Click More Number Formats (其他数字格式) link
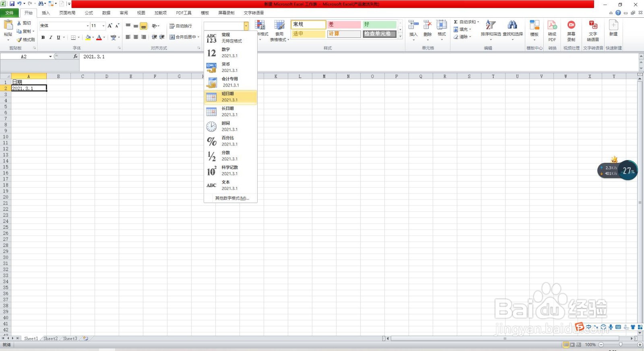The height and width of the screenshot is (351, 644). 232,198
